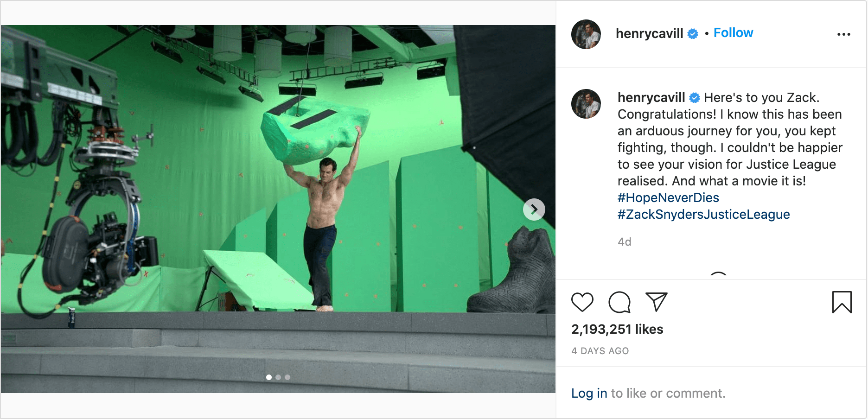Click the 4 DAYS AGO post date
This screenshot has width=868, height=419.
pos(600,351)
